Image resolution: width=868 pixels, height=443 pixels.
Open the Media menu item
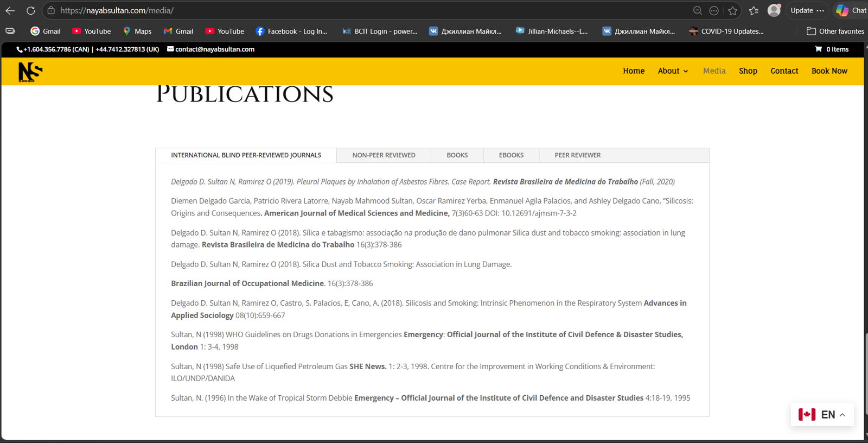(714, 71)
